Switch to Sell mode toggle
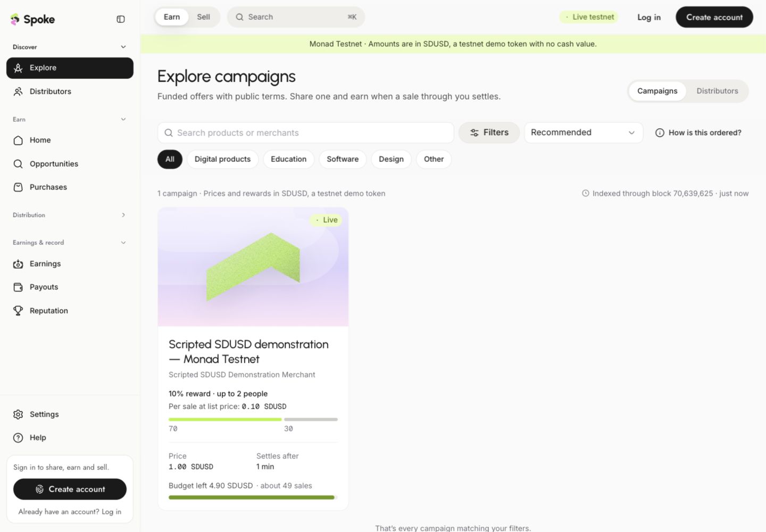Viewport: 766px width, 532px height. [203, 17]
